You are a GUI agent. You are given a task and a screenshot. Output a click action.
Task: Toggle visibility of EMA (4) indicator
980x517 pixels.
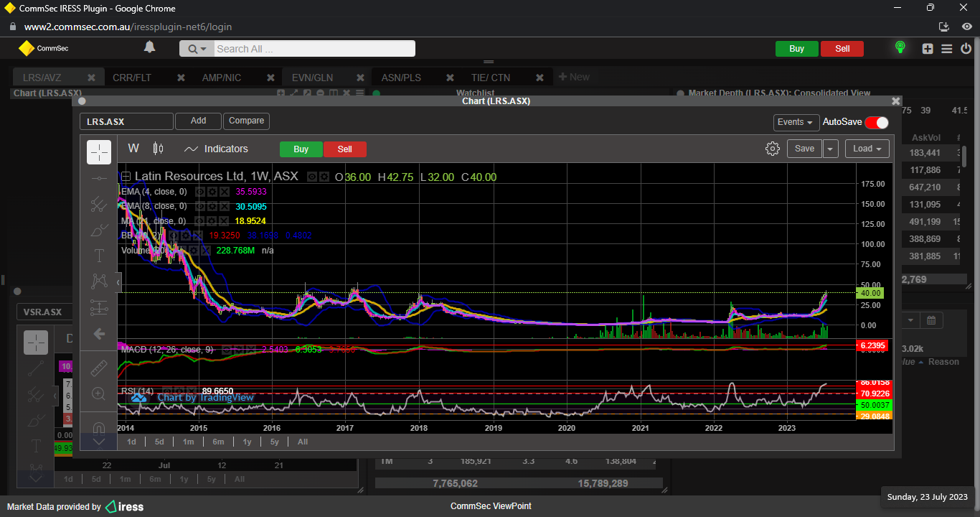coord(201,192)
